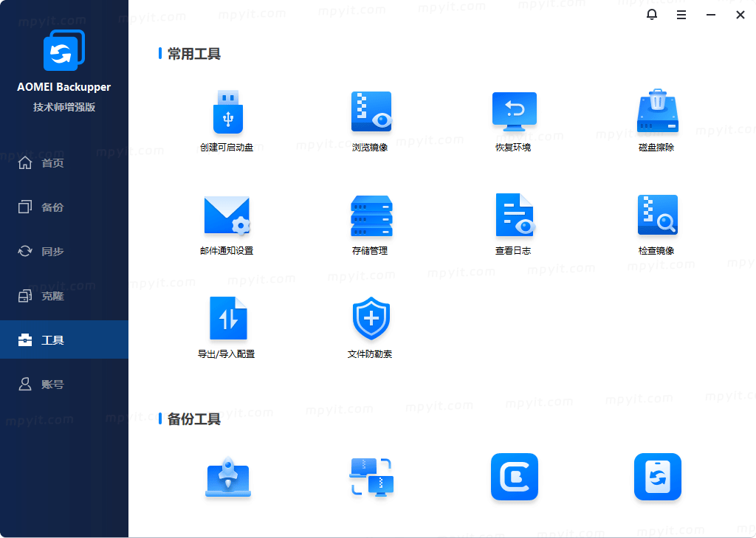Viewport: 756px width, 538px height.
Task: Close the AOMEI Backupper window
Action: coord(740,15)
